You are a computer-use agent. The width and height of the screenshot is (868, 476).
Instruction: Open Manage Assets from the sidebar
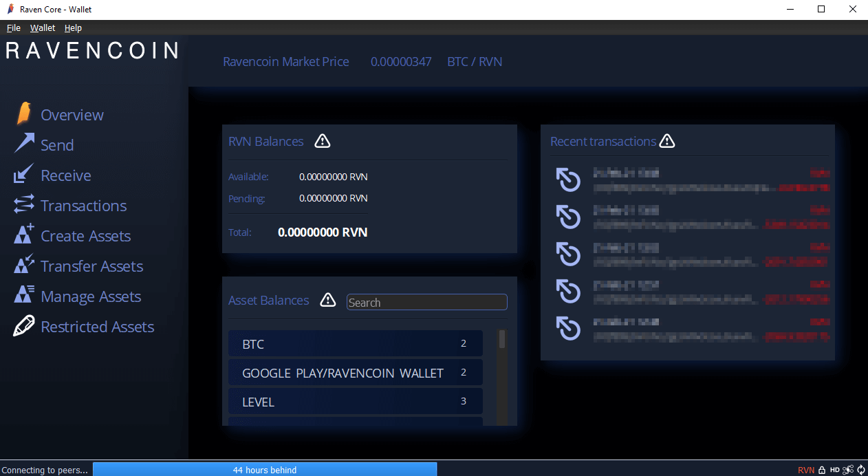(23, 296)
